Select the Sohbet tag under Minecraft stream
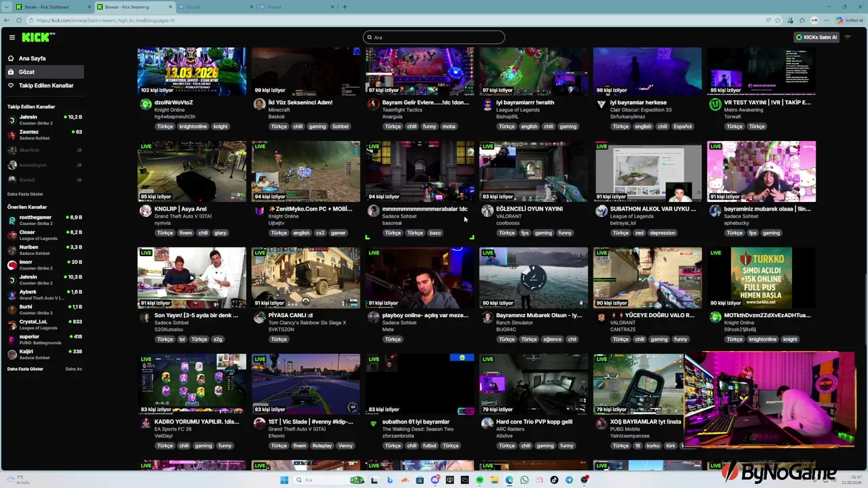 pyautogui.click(x=340, y=126)
